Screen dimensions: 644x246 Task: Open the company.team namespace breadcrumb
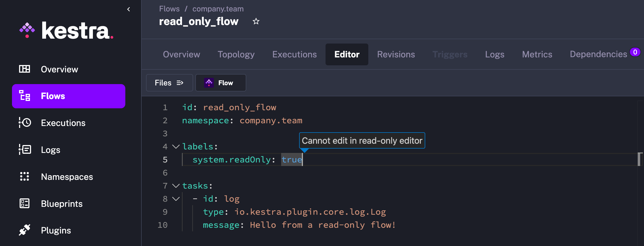218,8
